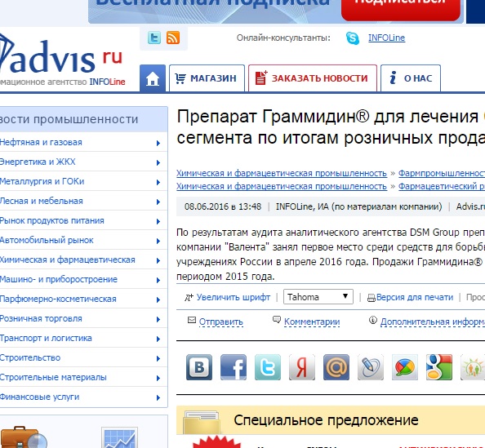Viewport: 485px width, 448px height.
Task: Click the envelope icon beside Отправить
Action: [x=192, y=320]
